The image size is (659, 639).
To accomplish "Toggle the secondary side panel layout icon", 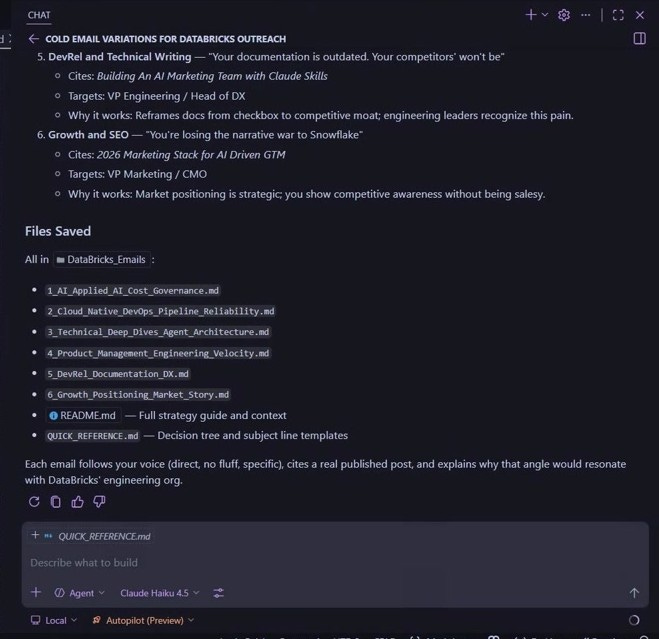I will tap(639, 39).
